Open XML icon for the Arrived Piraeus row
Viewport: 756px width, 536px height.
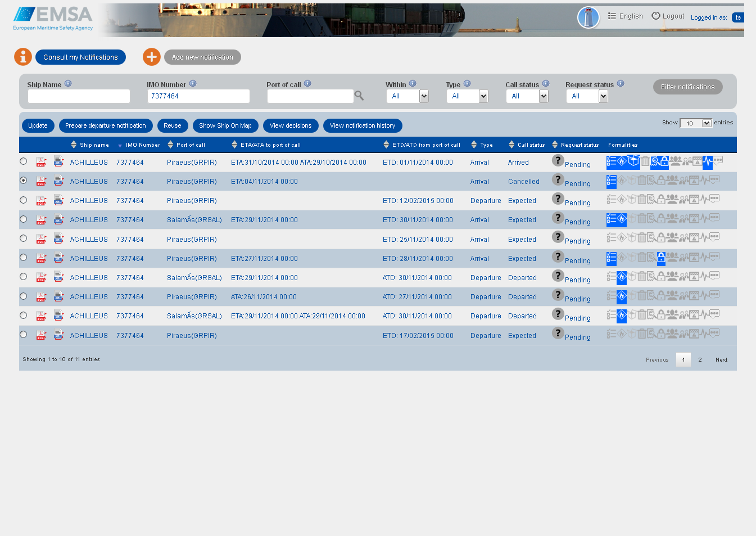pos(58,161)
